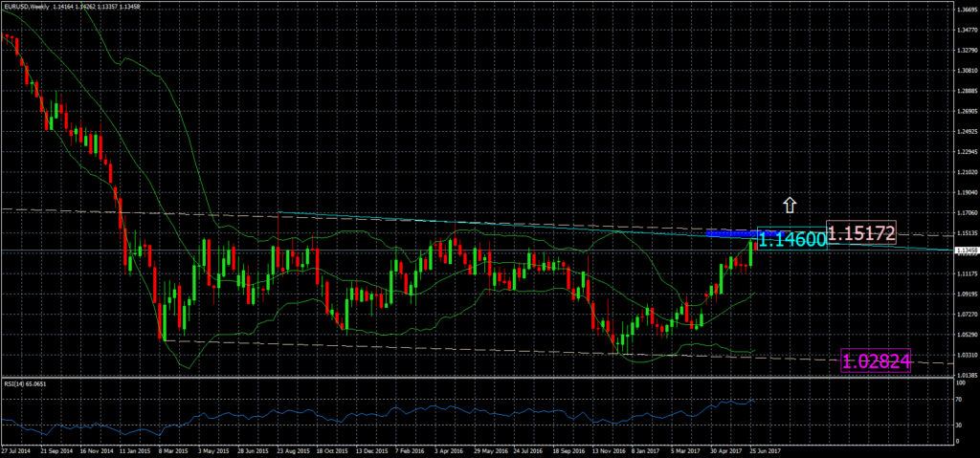Image resolution: width=980 pixels, height=458 pixels.
Task: Click 1.21020 on the price scale
Action: point(966,172)
